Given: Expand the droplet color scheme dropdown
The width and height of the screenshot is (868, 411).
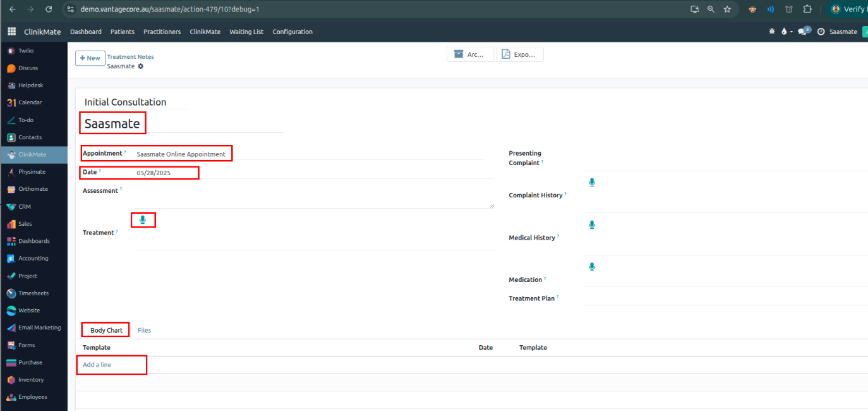Looking at the screenshot, I should click(x=787, y=32).
